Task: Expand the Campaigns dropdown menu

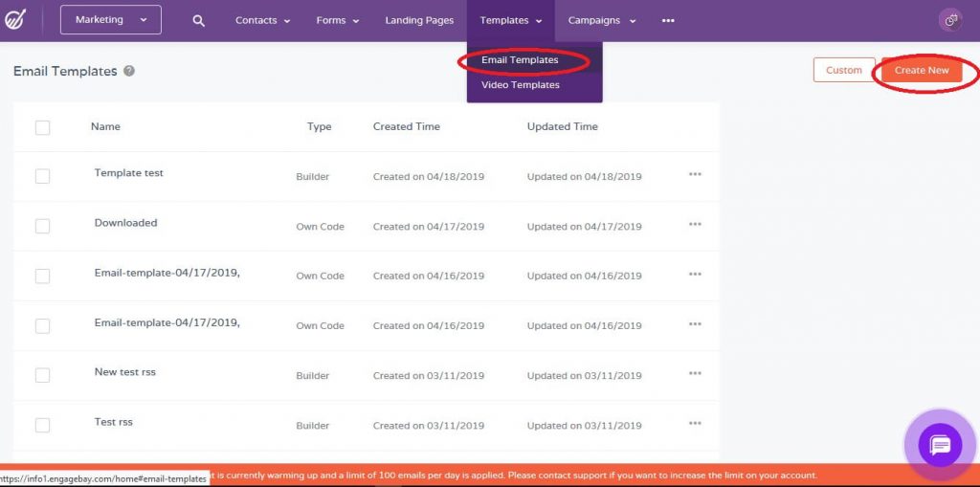Action: pyautogui.click(x=602, y=21)
